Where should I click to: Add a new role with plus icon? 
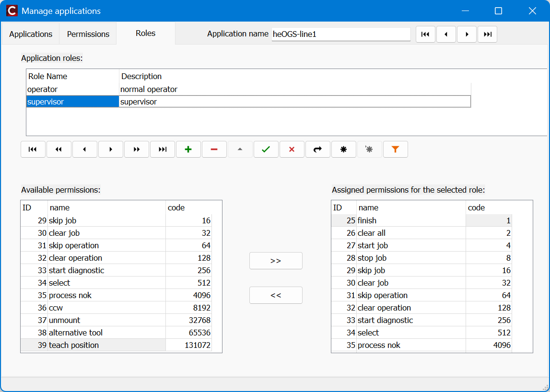188,150
